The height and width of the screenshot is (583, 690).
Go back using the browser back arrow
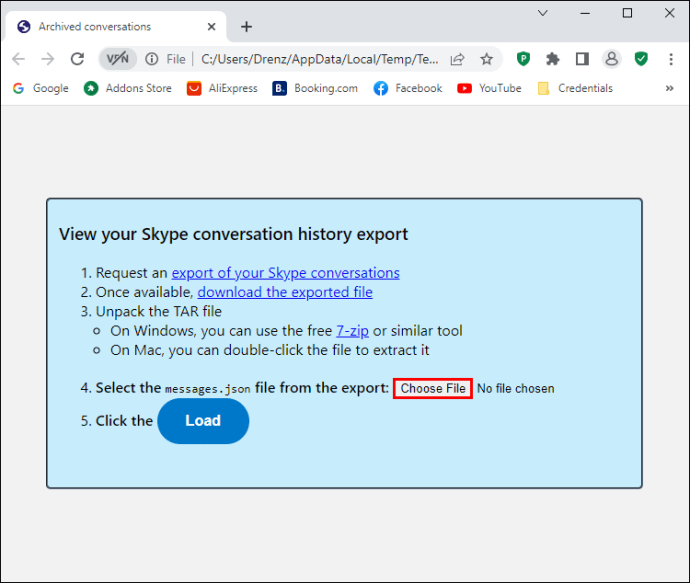pyautogui.click(x=18, y=59)
